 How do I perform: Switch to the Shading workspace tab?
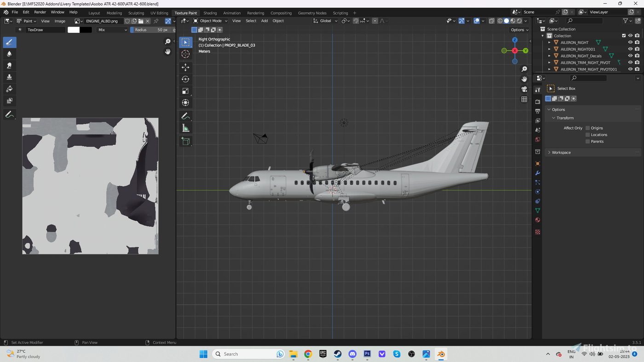coord(210,12)
